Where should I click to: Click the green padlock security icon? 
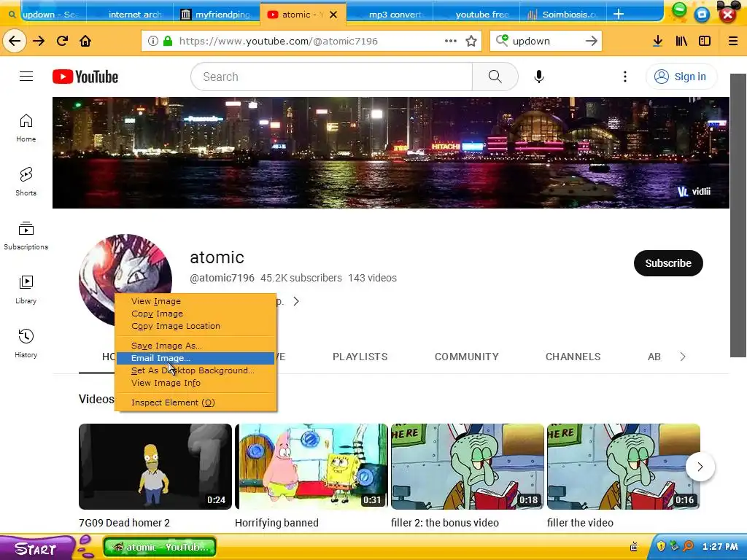[x=168, y=41]
